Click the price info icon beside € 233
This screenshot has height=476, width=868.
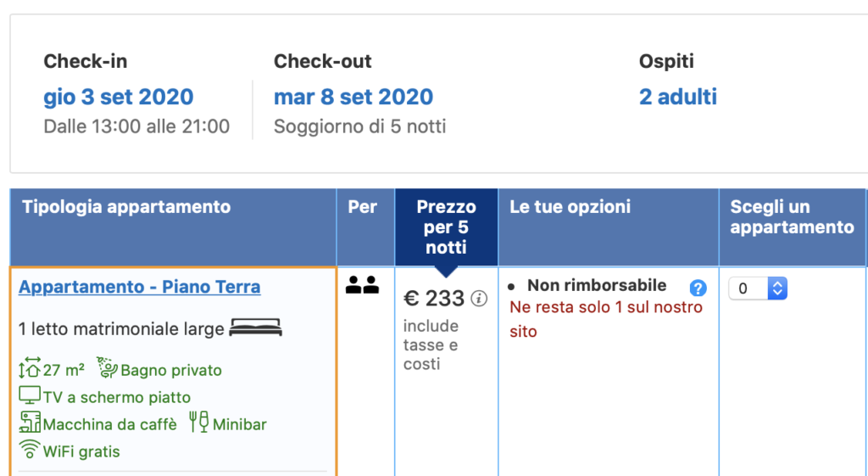[x=479, y=299]
